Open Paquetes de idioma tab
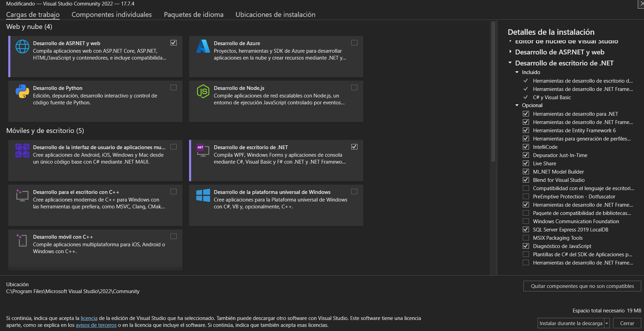Image resolution: width=644 pixels, height=331 pixels. (194, 14)
